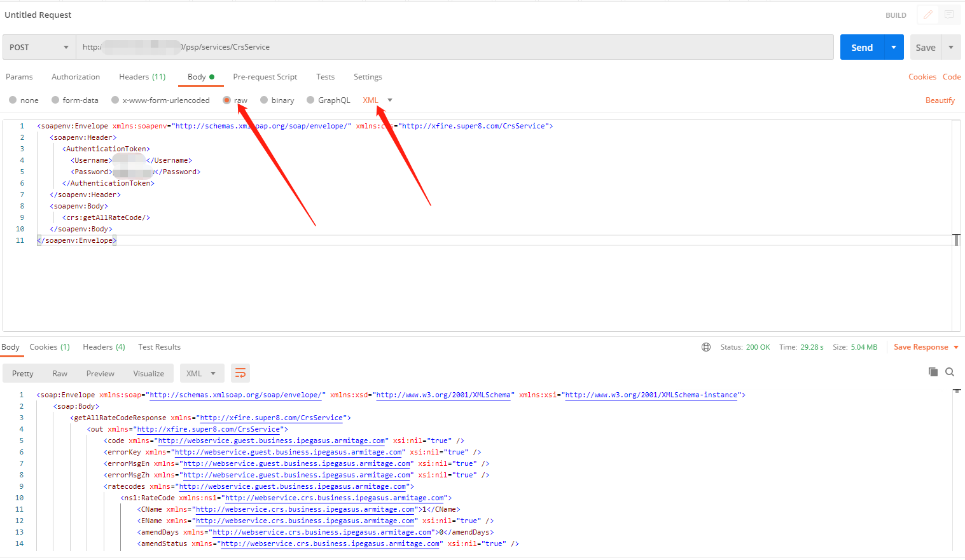Select the GraphQL body radio button
The width and height of the screenshot is (965, 560).
tap(310, 100)
